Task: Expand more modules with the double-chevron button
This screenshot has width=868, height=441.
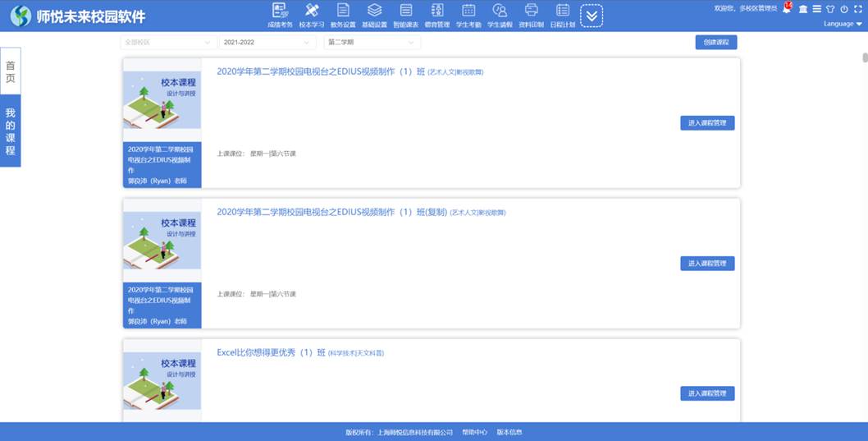Action: point(592,16)
